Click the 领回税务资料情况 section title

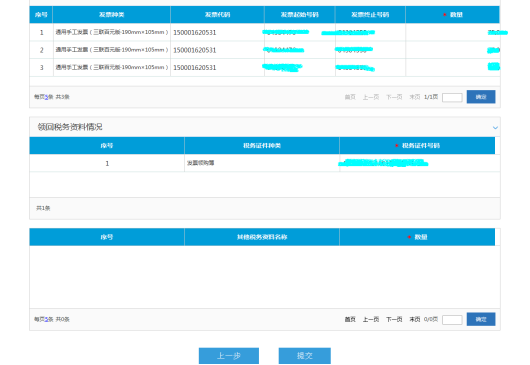[70, 127]
